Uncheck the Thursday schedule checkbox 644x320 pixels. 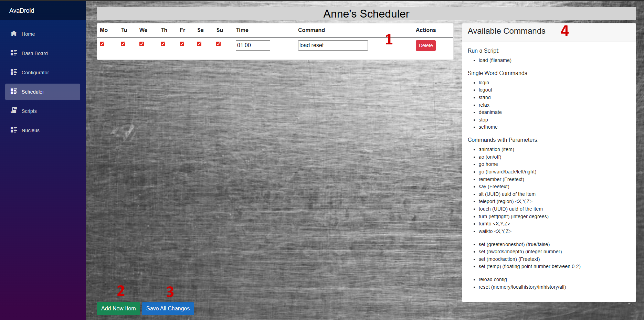pos(163,44)
